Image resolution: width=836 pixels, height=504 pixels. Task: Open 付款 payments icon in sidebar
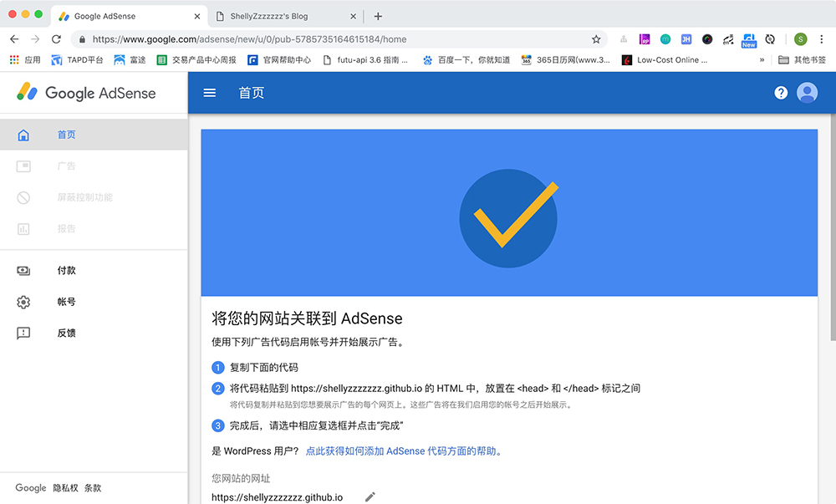(x=23, y=271)
